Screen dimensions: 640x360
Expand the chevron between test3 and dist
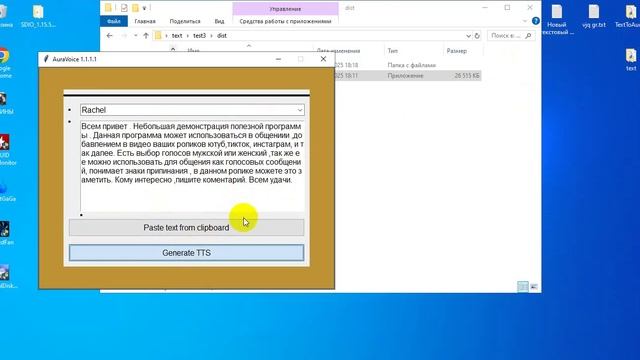click(211, 36)
